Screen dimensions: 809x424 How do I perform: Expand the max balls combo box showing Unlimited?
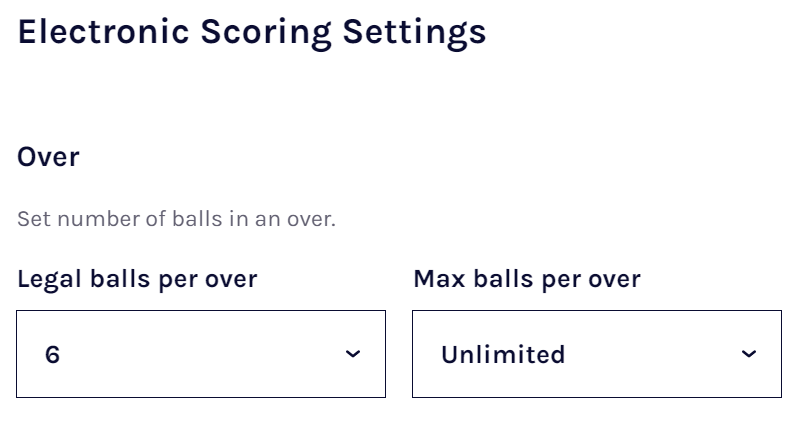(596, 354)
